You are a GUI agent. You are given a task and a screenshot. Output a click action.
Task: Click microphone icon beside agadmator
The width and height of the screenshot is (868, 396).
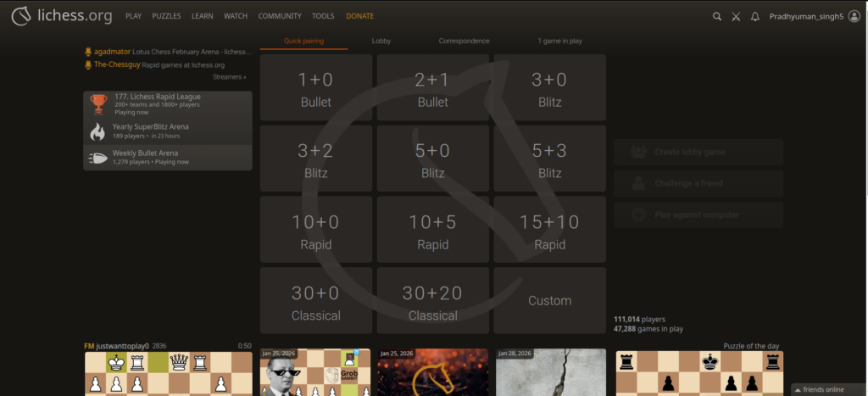point(87,52)
